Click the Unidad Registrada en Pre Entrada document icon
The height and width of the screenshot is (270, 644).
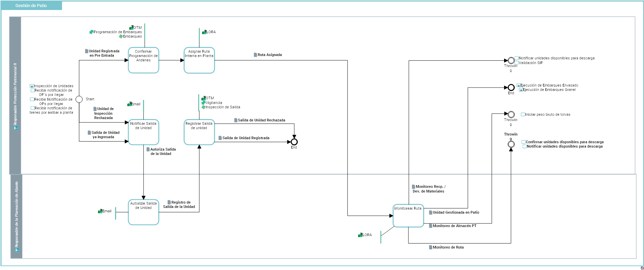point(87,51)
